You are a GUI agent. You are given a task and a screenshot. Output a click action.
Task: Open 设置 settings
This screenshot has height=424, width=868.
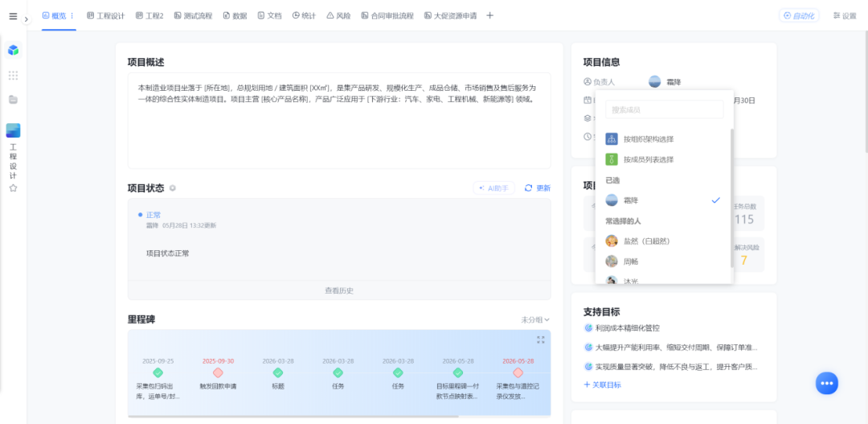(845, 15)
